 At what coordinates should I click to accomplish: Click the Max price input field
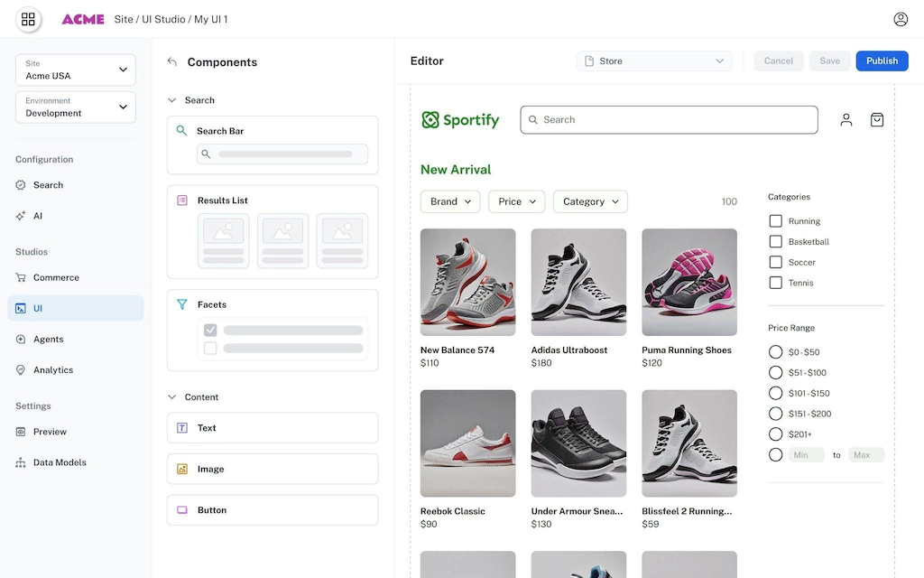(866, 455)
